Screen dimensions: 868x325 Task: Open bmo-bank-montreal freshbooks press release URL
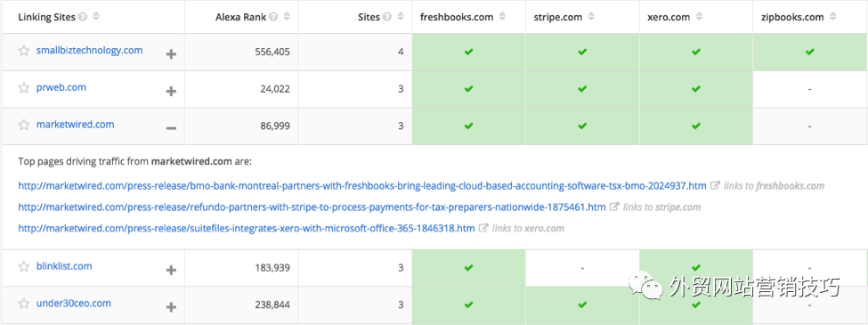(x=362, y=186)
